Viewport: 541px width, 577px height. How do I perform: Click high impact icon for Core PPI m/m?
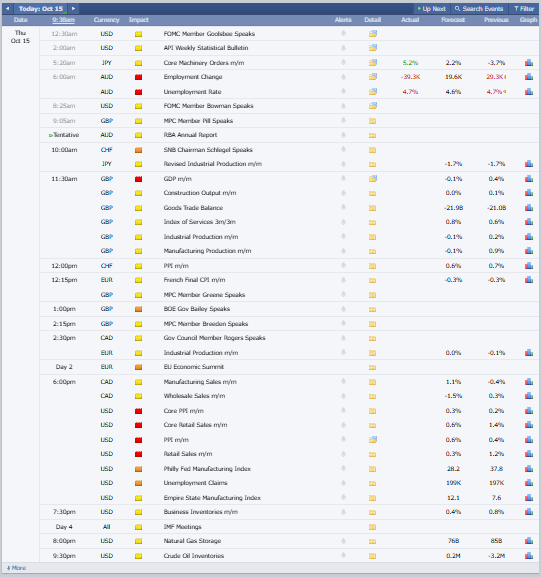(138, 411)
